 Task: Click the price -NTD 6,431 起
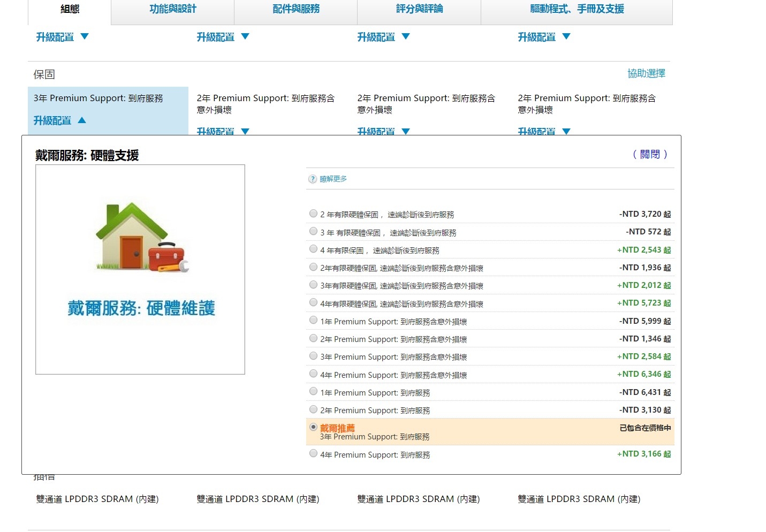pyautogui.click(x=645, y=392)
